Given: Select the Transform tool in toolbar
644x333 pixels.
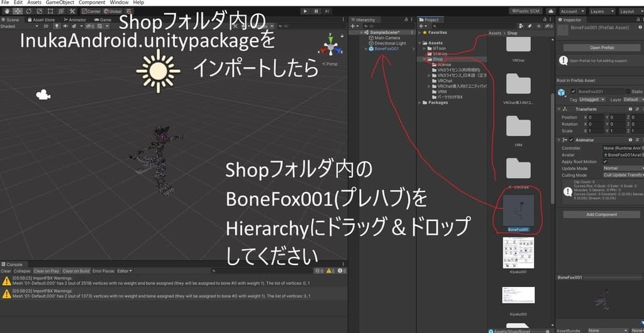Looking at the screenshot, I should tap(61, 11).
